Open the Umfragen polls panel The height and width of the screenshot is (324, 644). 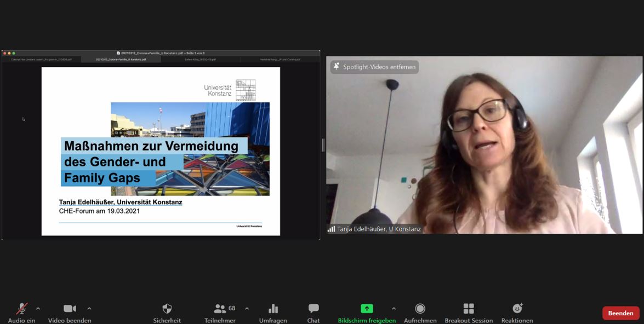(x=273, y=309)
